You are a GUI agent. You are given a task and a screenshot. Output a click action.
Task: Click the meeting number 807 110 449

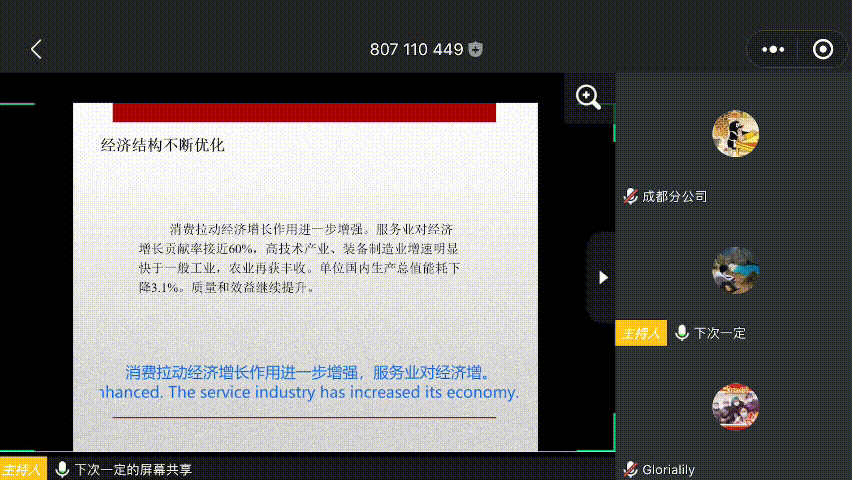tap(416, 49)
